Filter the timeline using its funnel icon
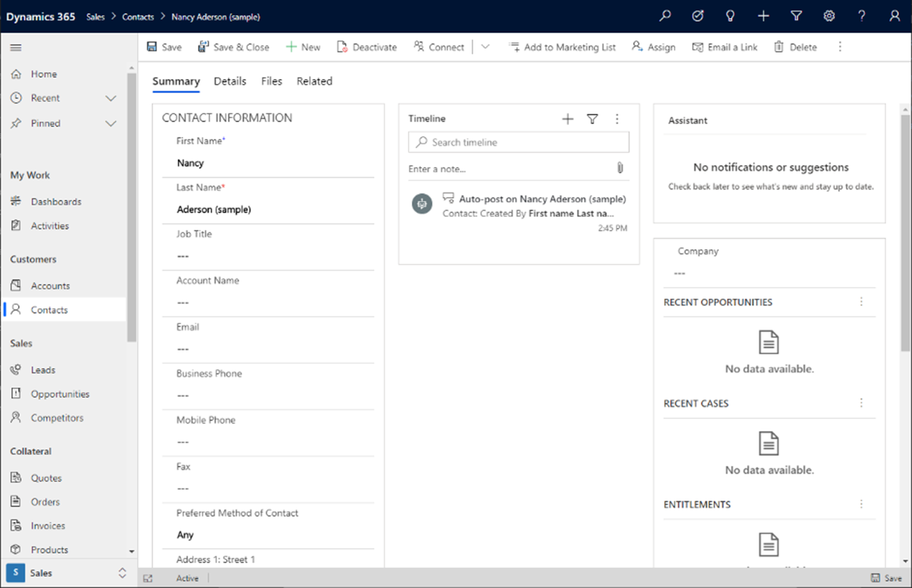Screen dimensions: 912x588 pos(592,119)
